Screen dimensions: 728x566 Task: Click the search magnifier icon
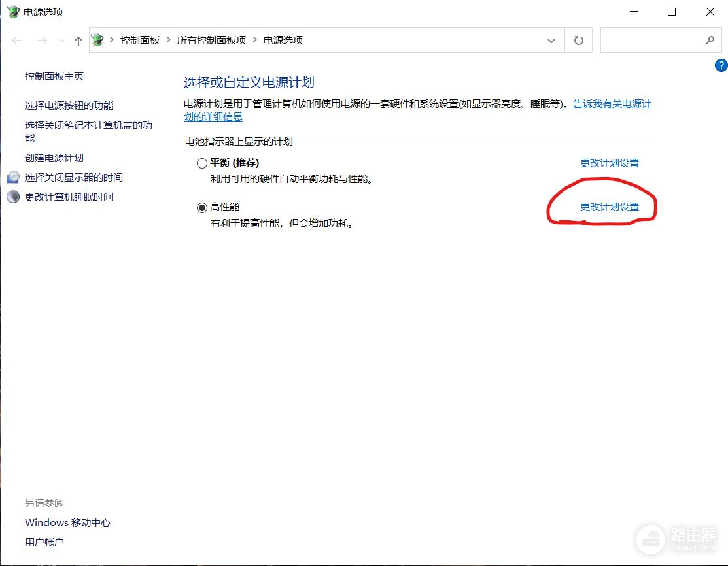[x=710, y=41]
